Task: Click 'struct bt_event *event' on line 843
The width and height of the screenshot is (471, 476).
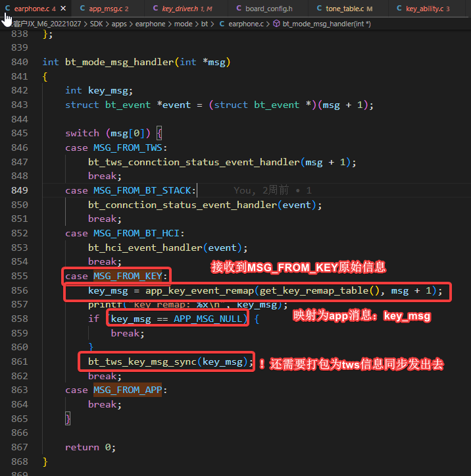Action: (x=128, y=105)
